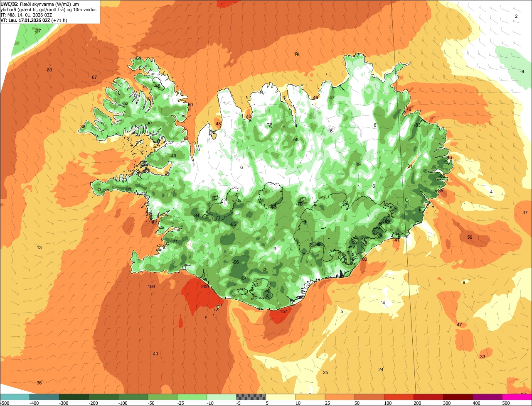Select the '25' value south of Iceland
Viewport: 532px width, 406px height.
click(x=325, y=372)
